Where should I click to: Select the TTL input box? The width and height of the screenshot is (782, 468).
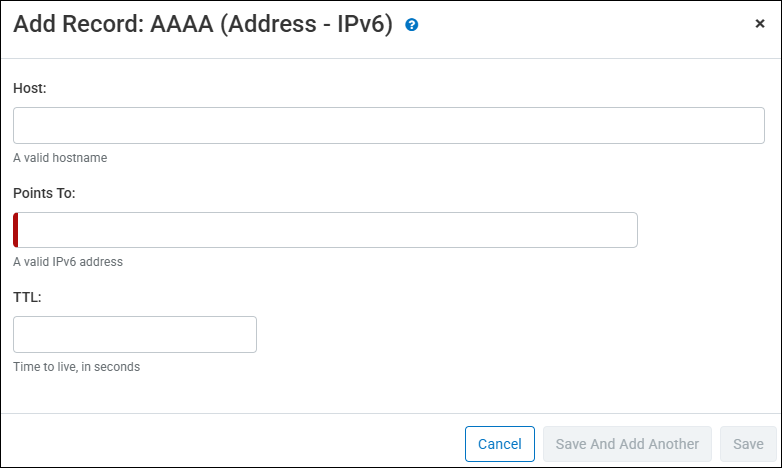(135, 334)
